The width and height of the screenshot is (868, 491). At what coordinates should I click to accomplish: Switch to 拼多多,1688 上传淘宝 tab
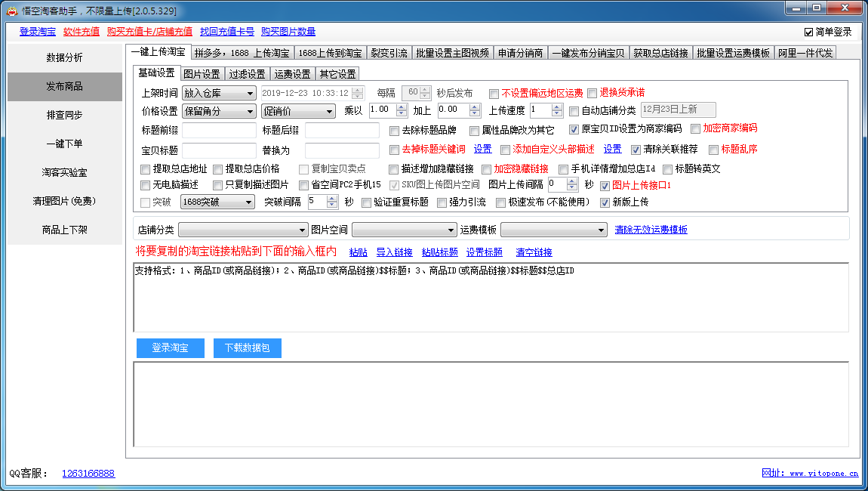tap(242, 53)
